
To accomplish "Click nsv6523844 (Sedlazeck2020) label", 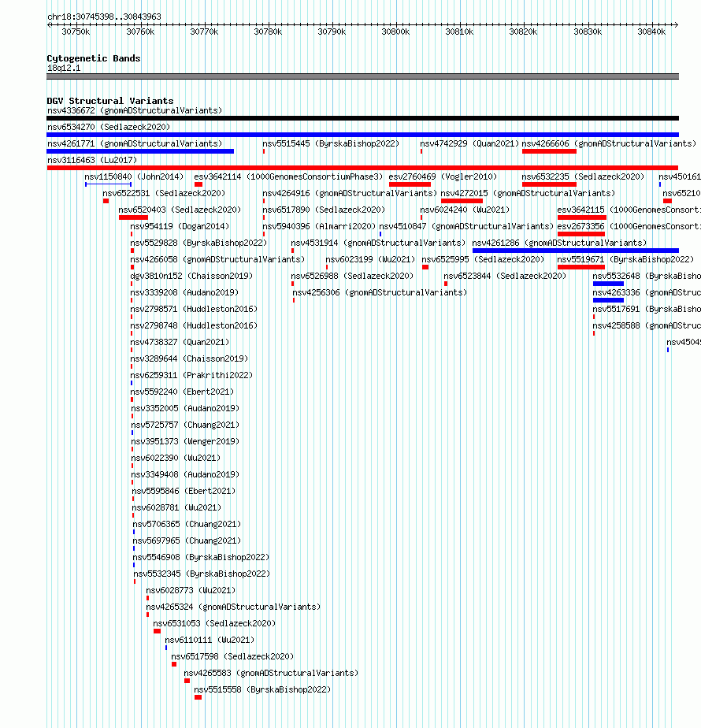I will [505, 277].
